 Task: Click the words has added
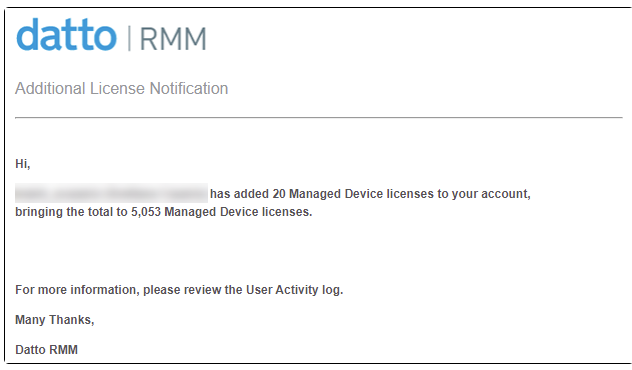tap(239, 194)
